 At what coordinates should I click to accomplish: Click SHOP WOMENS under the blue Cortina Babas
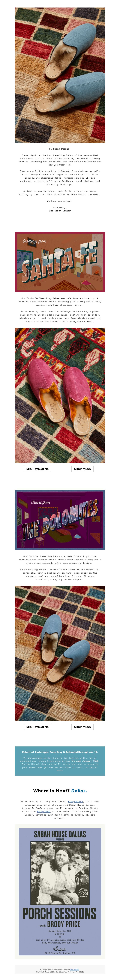[38, 727]
